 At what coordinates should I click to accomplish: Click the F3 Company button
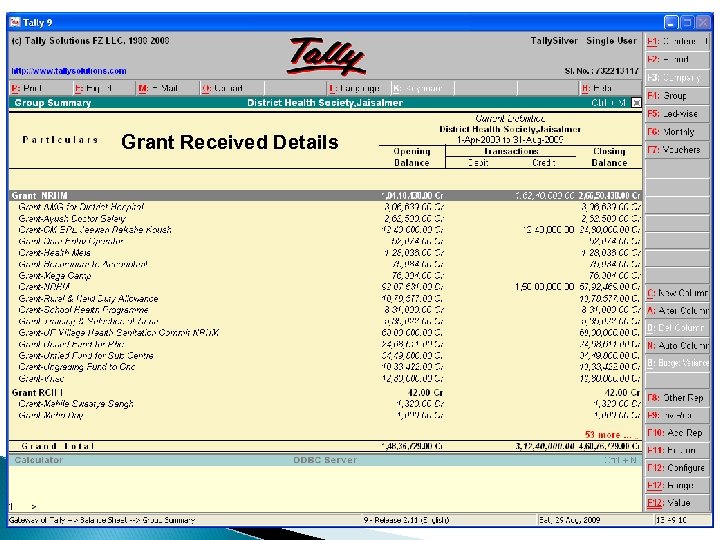[x=677, y=78]
